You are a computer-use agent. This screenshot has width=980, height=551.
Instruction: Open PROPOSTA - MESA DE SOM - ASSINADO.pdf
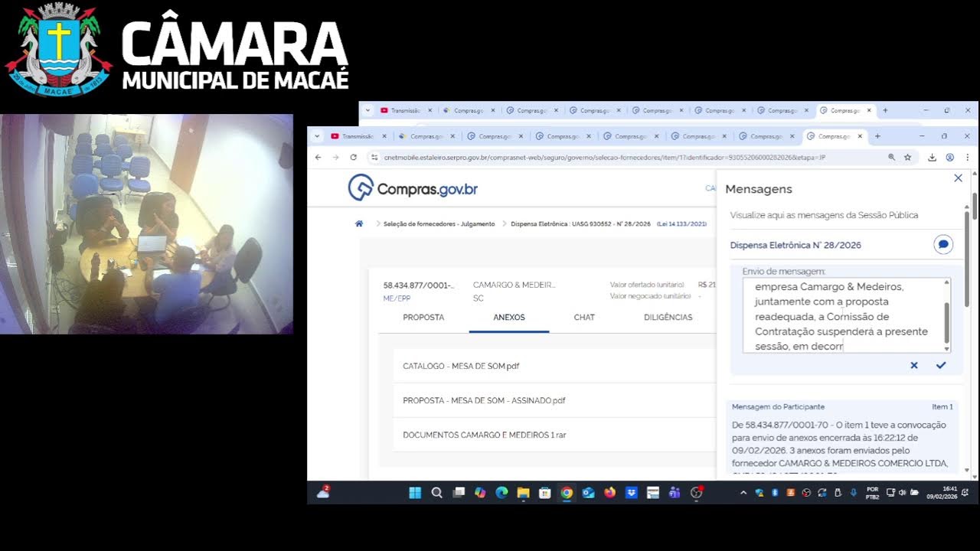tap(484, 400)
